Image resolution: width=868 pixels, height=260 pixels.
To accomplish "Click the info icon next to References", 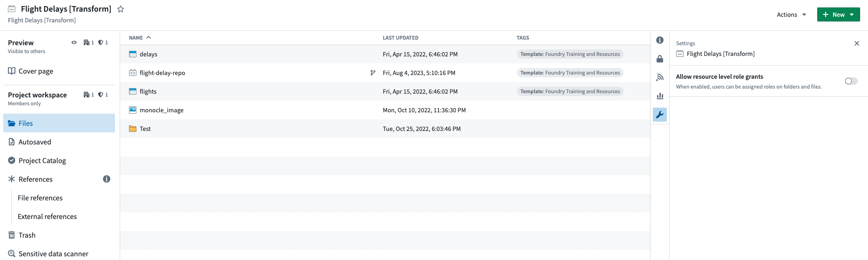I will (107, 179).
